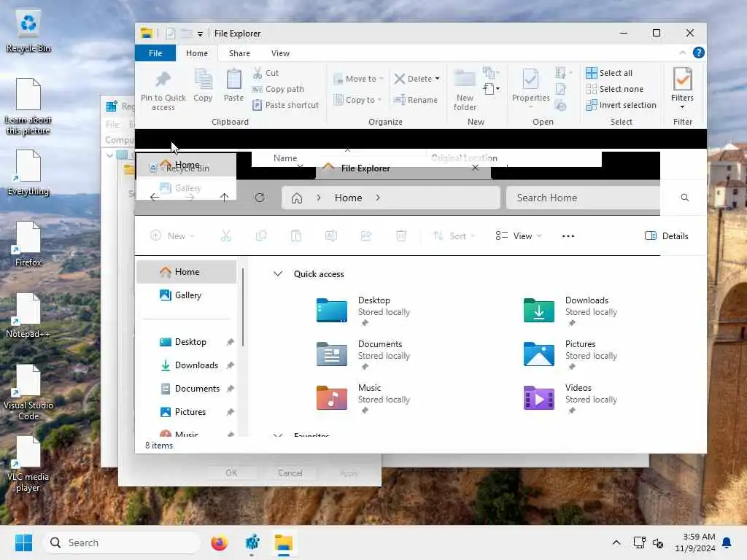Select pinned Documents in navigation pane
This screenshot has width=747, height=560.
point(186,389)
